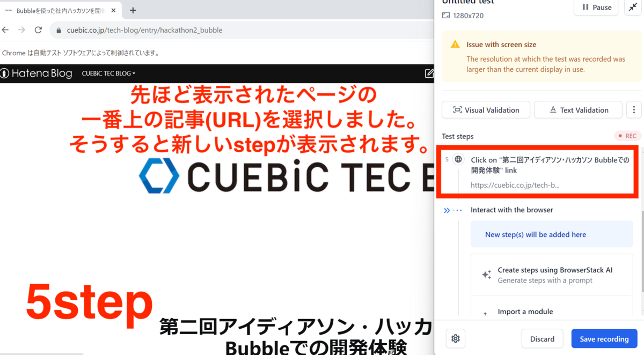Open the article title 第二回アイディアソン link

[296, 337]
